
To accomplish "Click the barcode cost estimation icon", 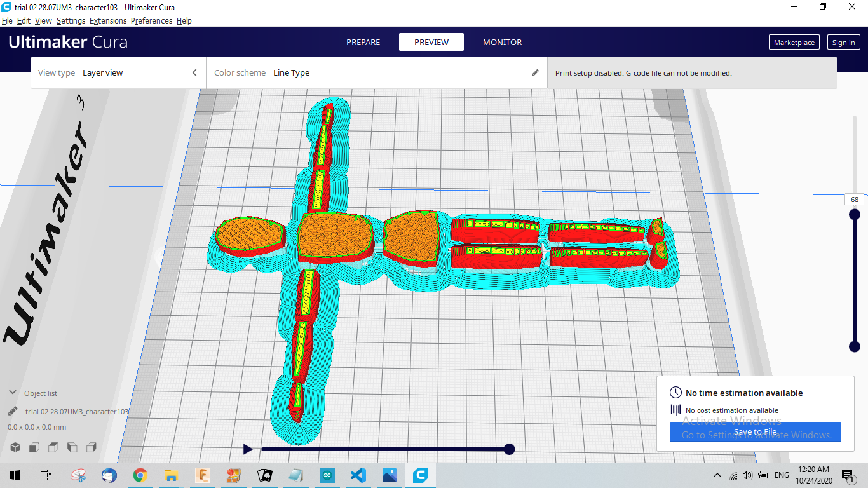I will coord(675,410).
